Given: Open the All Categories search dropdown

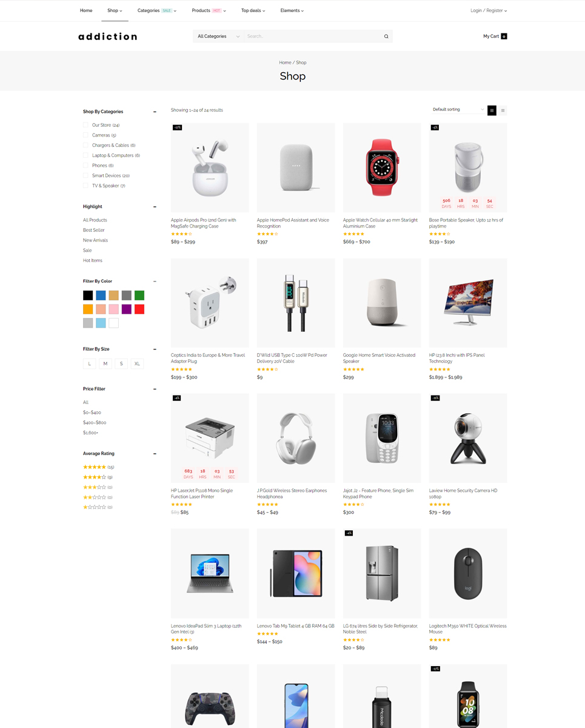Looking at the screenshot, I should 219,36.
